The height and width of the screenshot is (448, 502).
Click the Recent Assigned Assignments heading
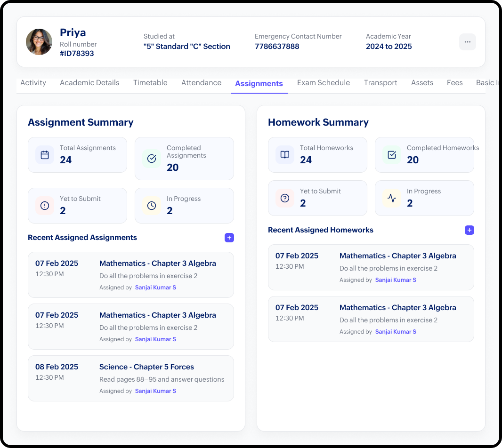(82, 238)
